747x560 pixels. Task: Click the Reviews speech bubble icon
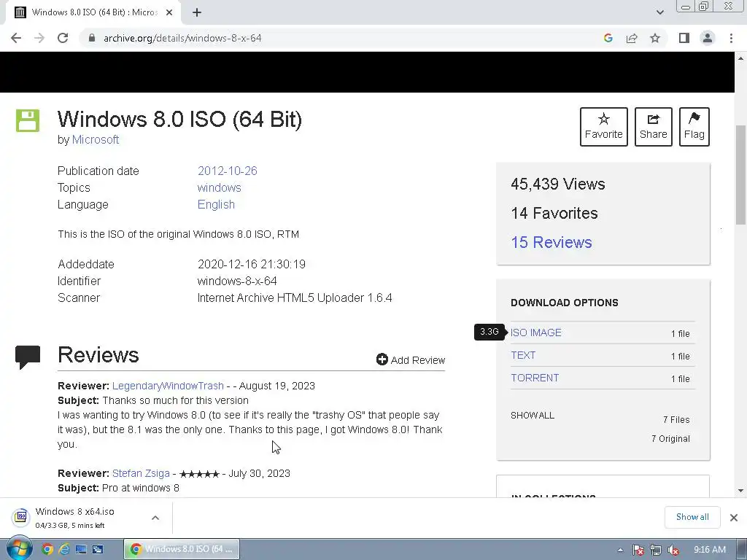pos(28,357)
